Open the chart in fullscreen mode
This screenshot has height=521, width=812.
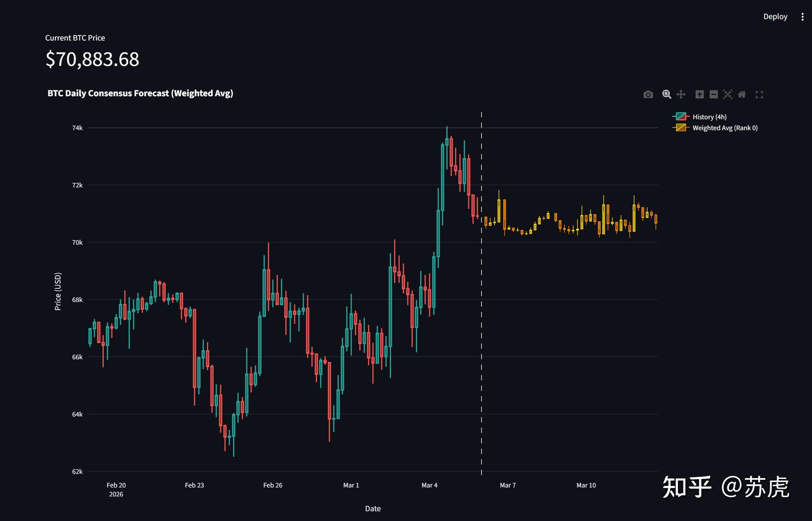click(759, 94)
